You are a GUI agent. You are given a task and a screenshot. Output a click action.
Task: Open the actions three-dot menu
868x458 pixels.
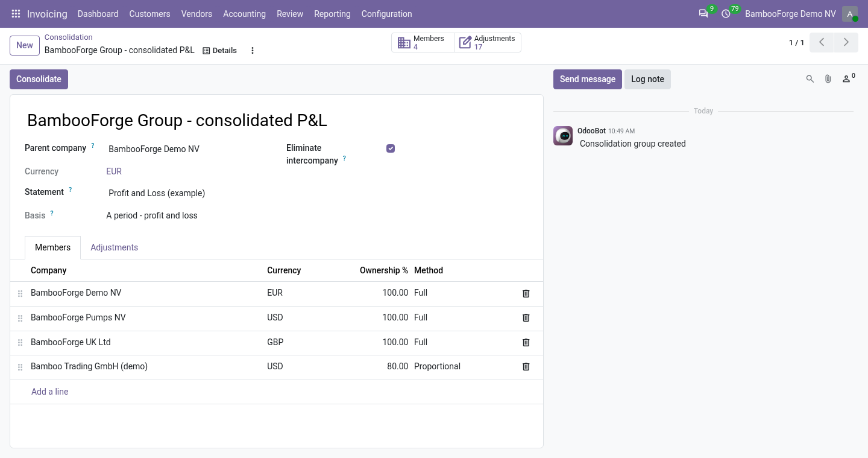pyautogui.click(x=253, y=51)
